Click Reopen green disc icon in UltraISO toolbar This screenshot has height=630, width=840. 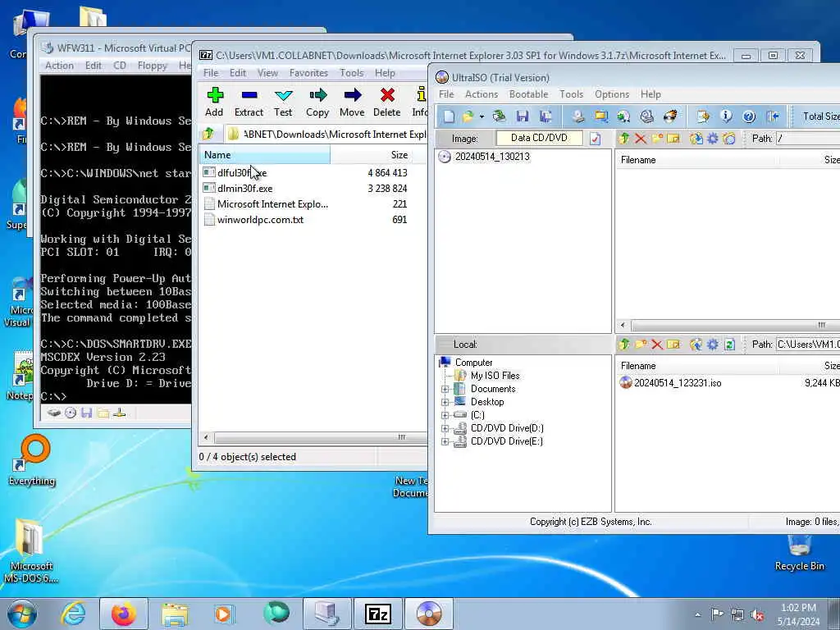pyautogui.click(x=500, y=116)
